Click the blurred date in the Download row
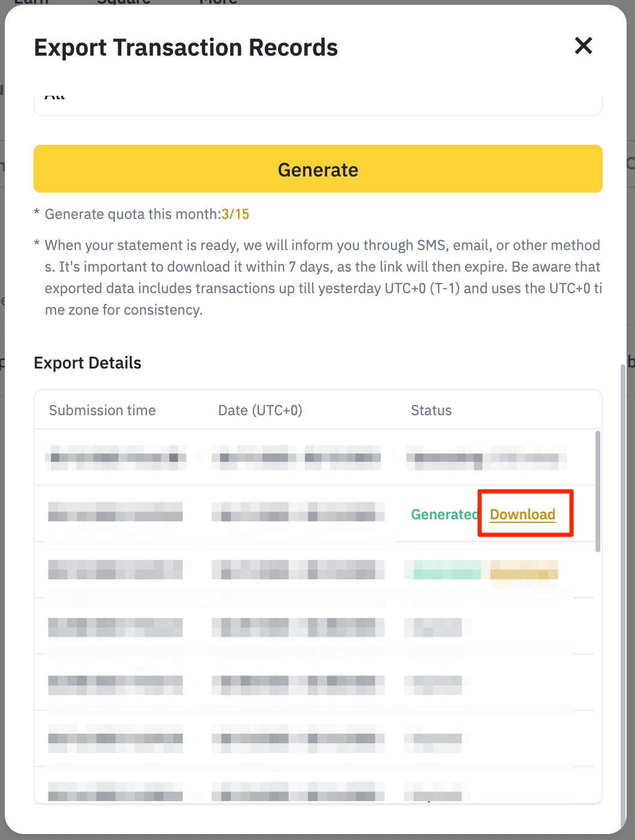The height and width of the screenshot is (840, 635). (297, 513)
